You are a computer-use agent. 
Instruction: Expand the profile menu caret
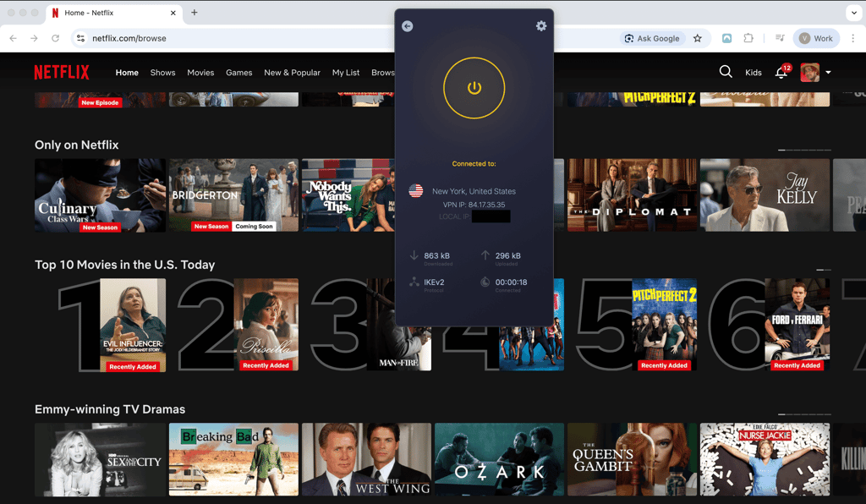point(828,73)
